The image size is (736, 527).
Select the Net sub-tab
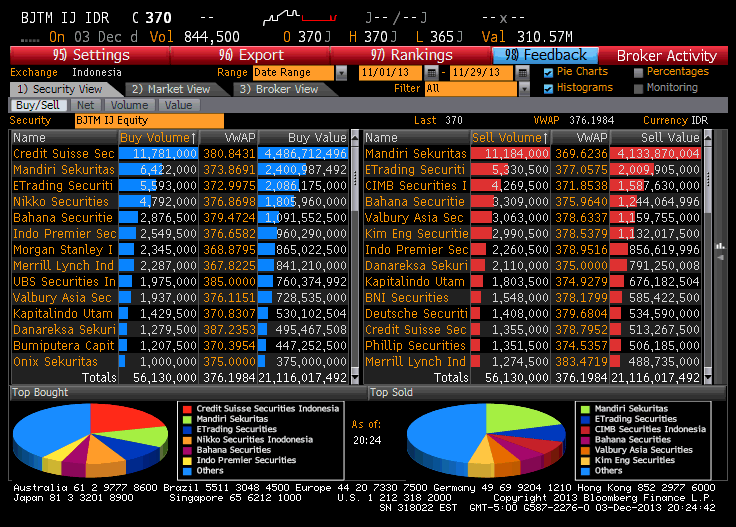pos(86,105)
